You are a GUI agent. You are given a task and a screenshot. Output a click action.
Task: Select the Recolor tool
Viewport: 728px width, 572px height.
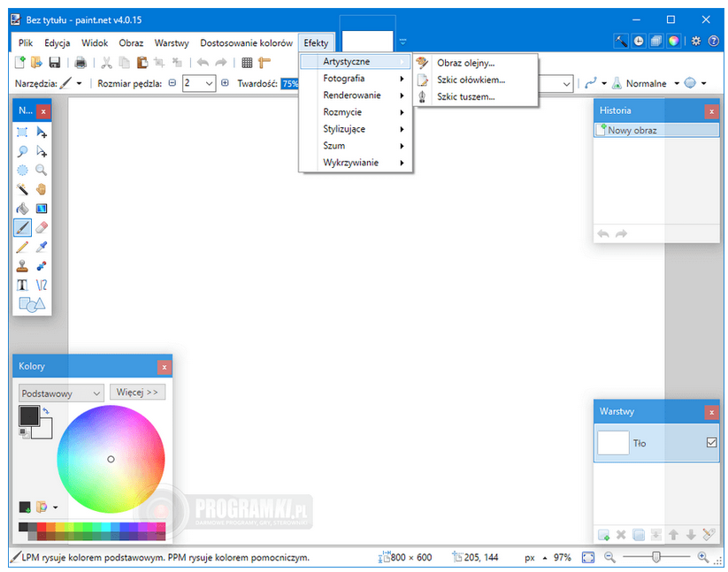[x=42, y=266]
